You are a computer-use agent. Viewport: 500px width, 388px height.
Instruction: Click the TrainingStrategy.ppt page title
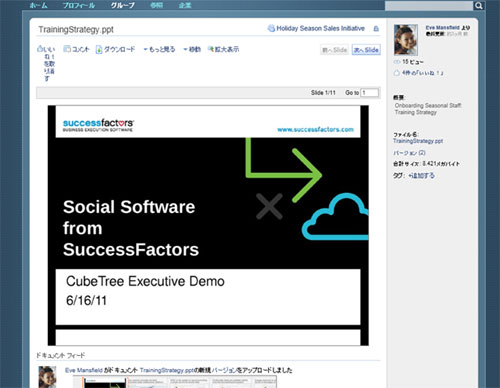click(x=76, y=29)
